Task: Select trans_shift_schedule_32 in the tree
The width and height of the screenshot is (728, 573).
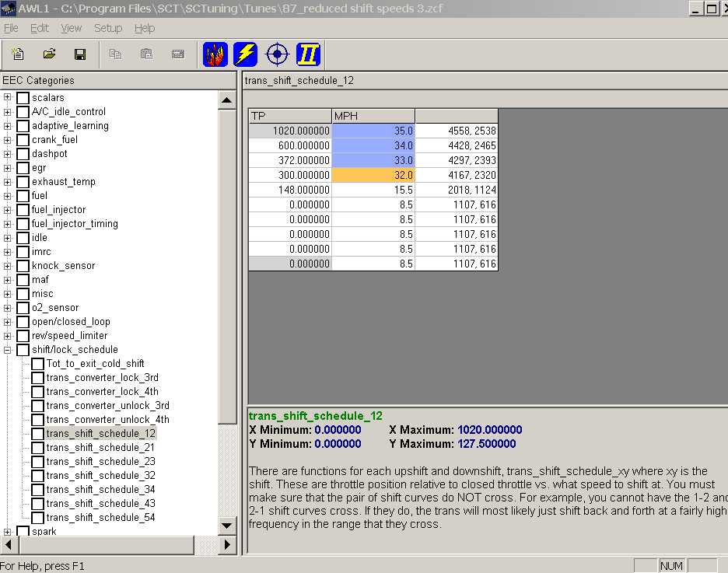Action: (x=101, y=476)
